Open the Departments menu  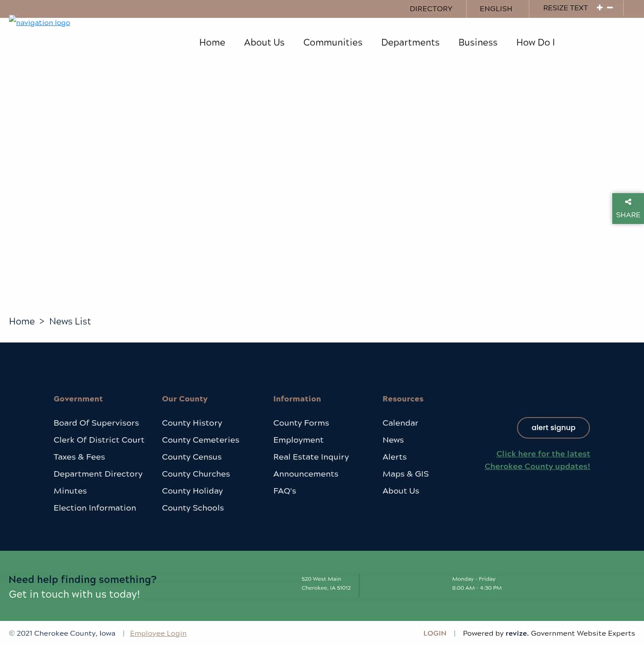[x=410, y=42]
